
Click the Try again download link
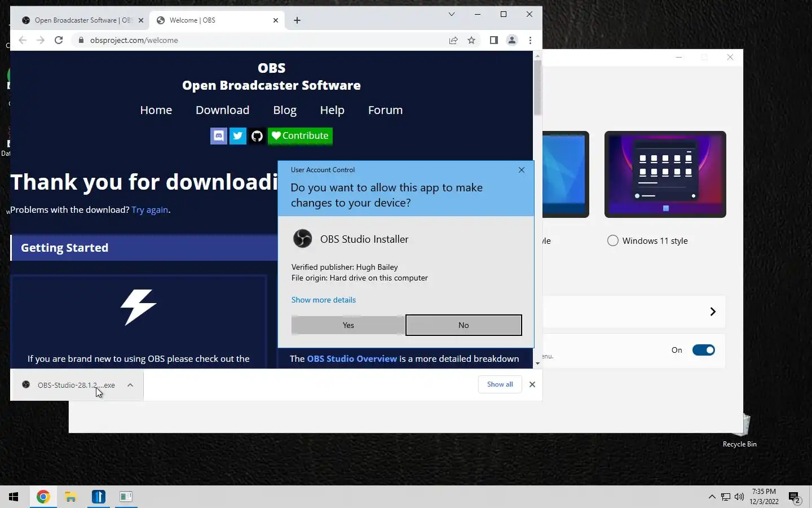[150, 210]
